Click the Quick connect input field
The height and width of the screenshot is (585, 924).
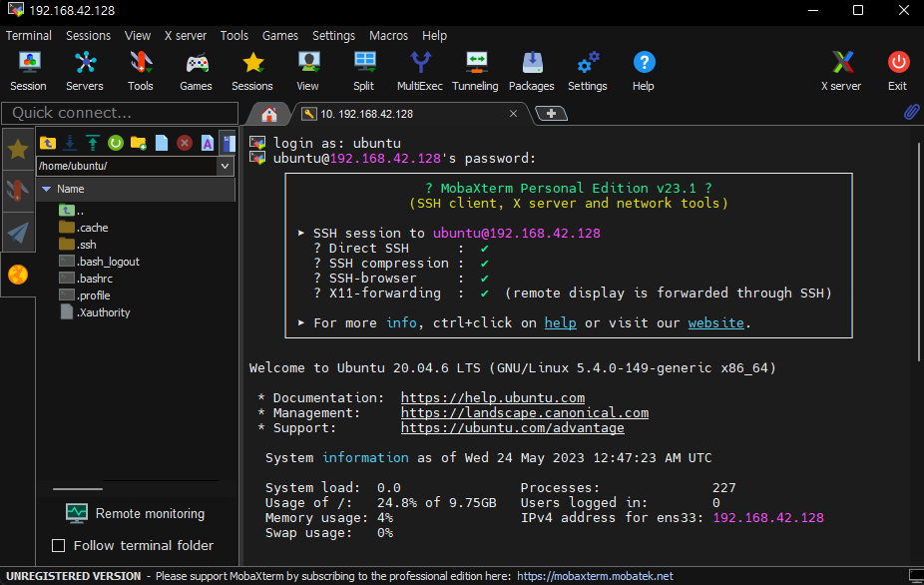(x=120, y=113)
